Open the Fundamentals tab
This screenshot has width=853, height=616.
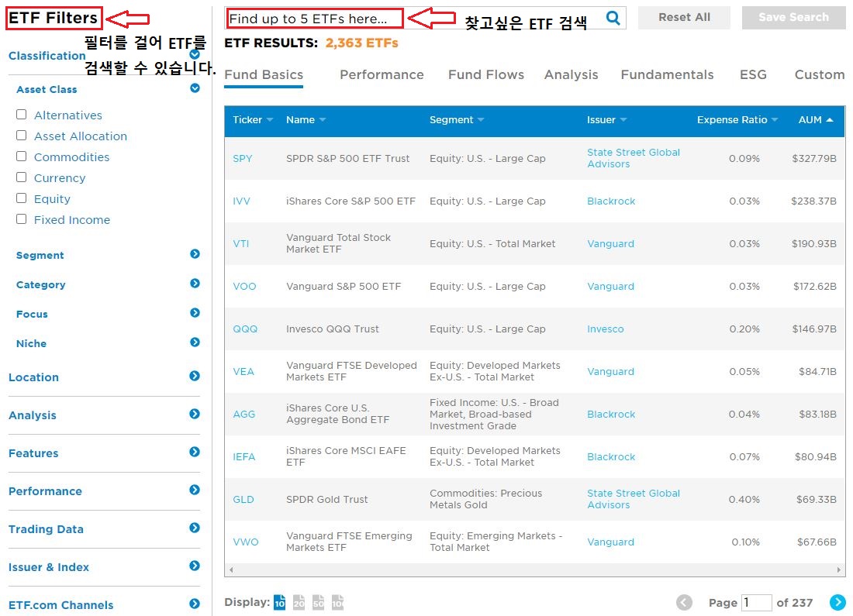coord(667,74)
